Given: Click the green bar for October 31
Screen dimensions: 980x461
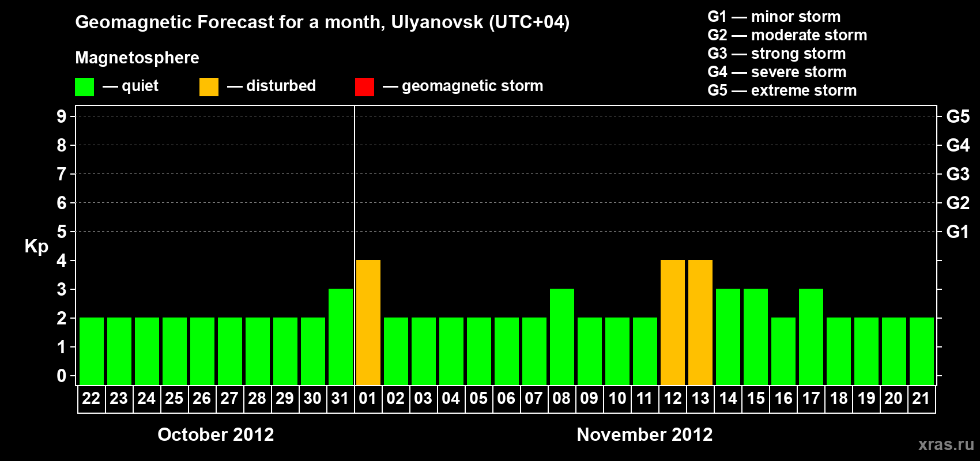Looking at the screenshot, I should tap(341, 337).
